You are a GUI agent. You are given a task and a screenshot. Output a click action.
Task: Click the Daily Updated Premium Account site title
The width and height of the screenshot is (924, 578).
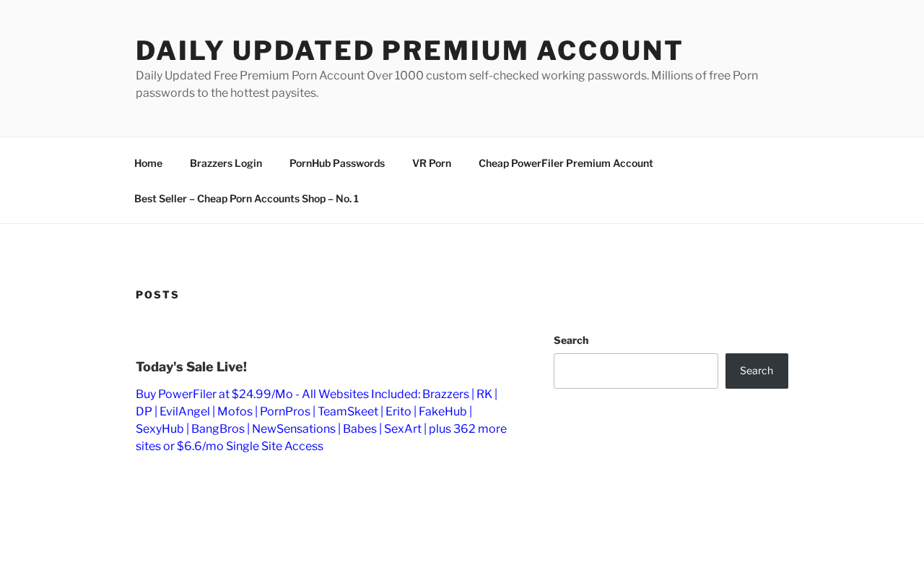coord(409,51)
